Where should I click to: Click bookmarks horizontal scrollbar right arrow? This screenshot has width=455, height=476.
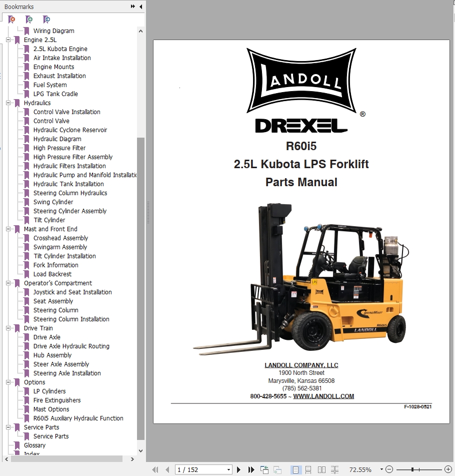[132, 459]
